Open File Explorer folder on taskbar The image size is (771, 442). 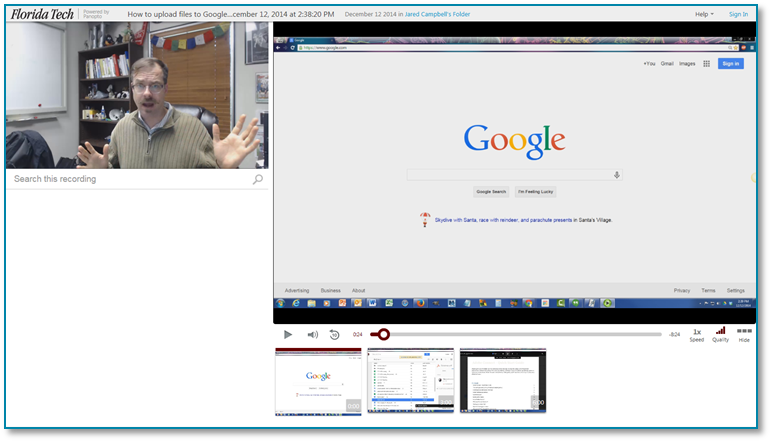click(x=311, y=303)
